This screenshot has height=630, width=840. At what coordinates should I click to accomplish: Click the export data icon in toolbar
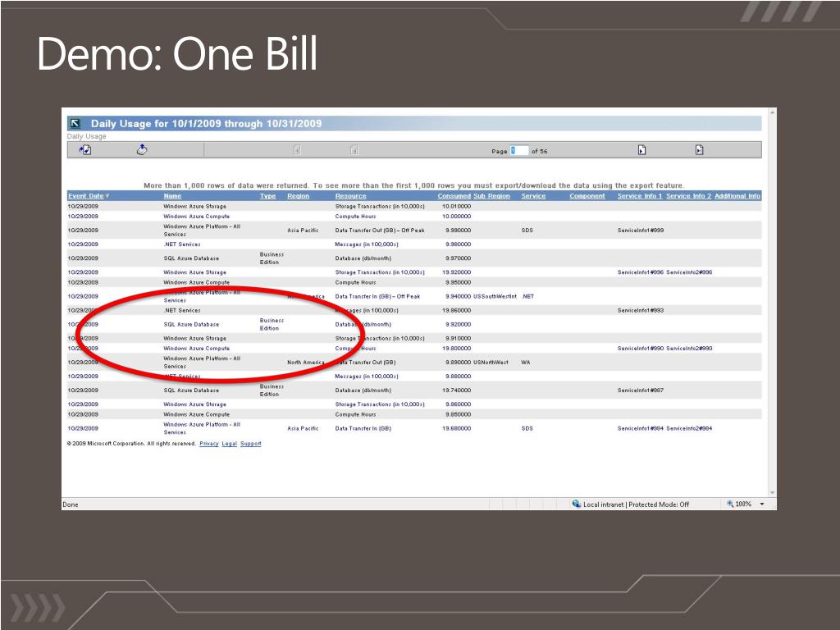pyautogui.click(x=141, y=149)
